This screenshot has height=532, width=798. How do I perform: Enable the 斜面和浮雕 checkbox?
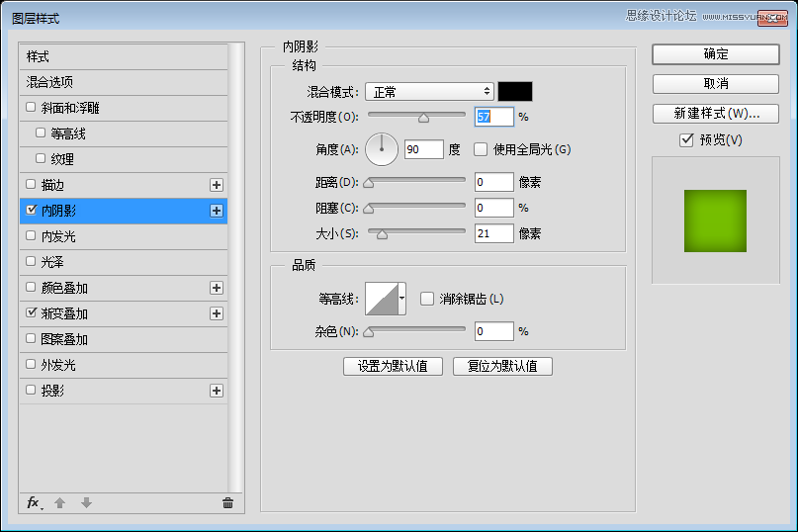click(x=31, y=107)
